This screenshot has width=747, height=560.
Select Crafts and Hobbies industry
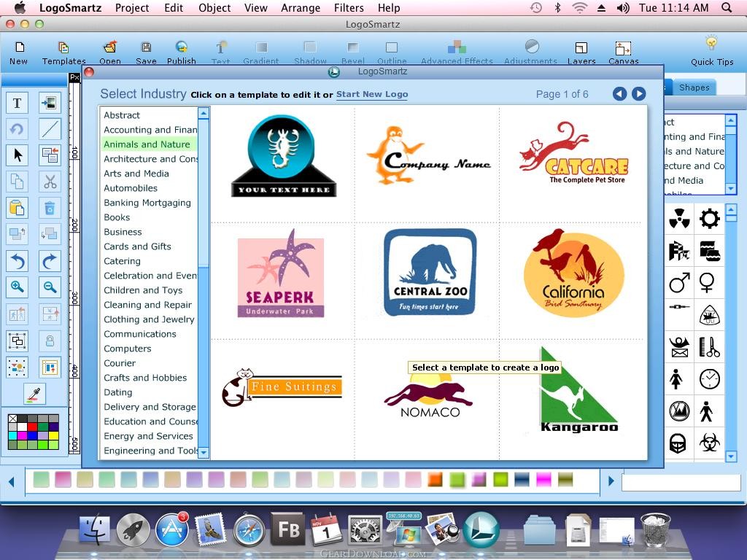tap(149, 378)
